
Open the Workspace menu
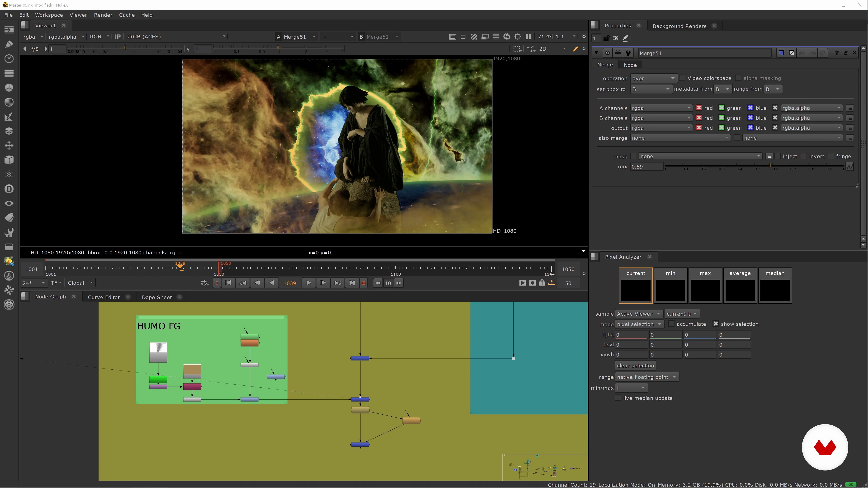(49, 15)
